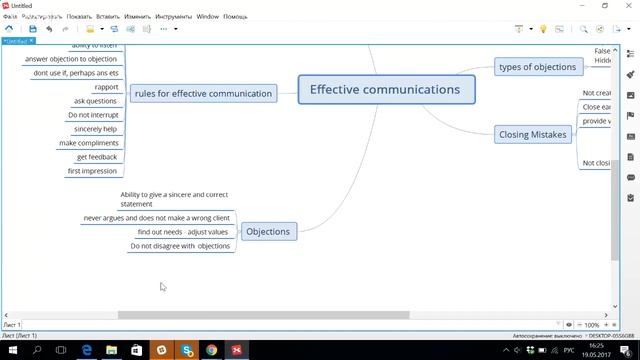
Task: Open the Format brush panel in sidebar
Action: [631, 74]
